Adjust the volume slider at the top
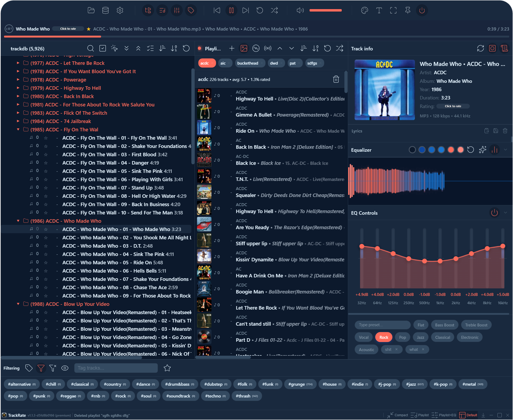This screenshot has height=420, width=513. pyautogui.click(x=326, y=10)
